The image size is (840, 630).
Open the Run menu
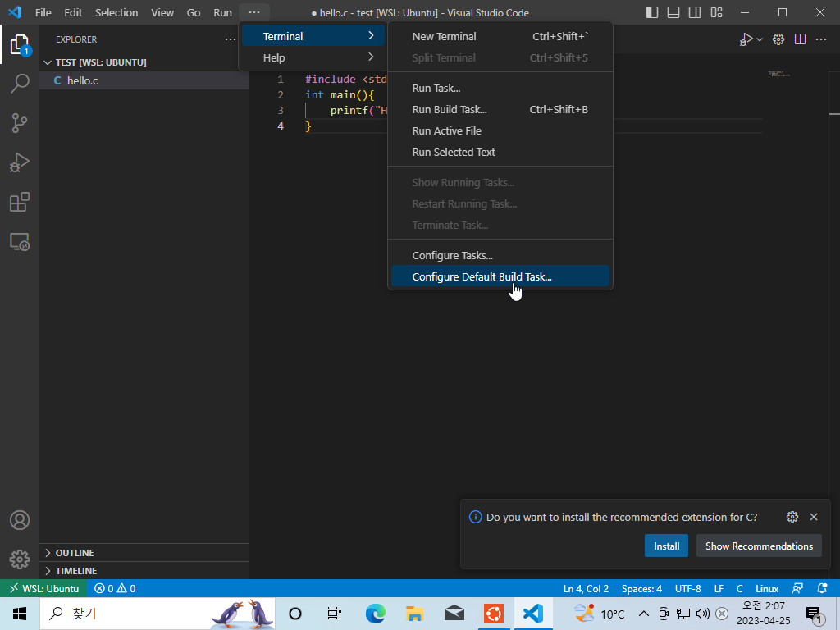(222, 12)
